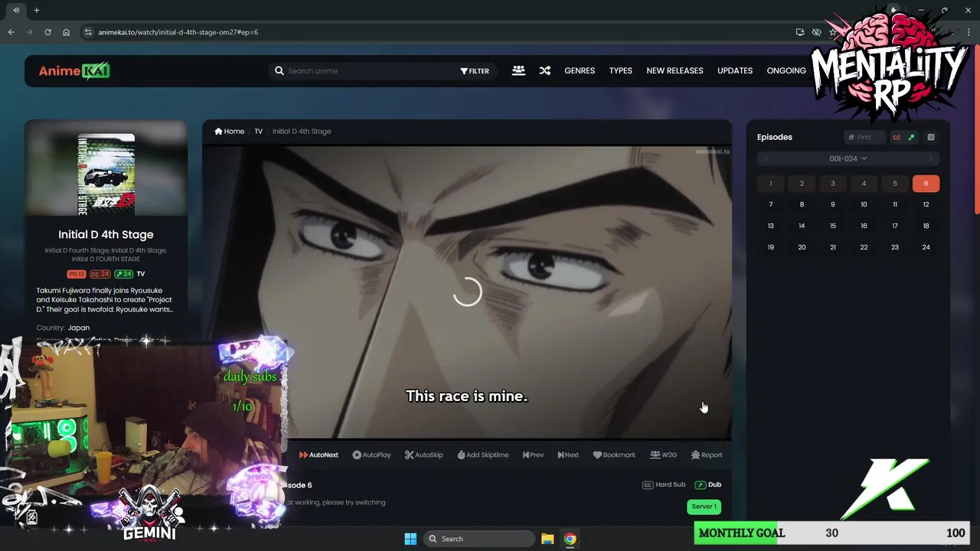Click the AnimeKai logo

74,71
